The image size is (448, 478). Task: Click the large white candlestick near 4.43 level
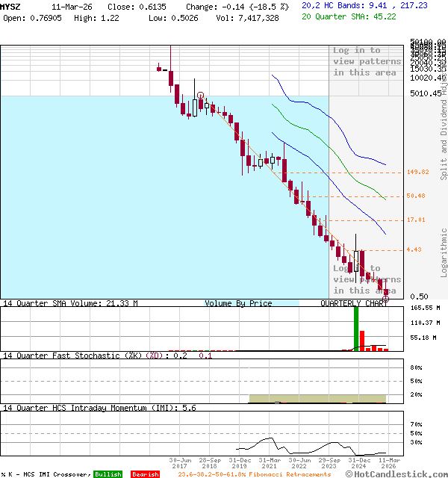tap(357, 261)
